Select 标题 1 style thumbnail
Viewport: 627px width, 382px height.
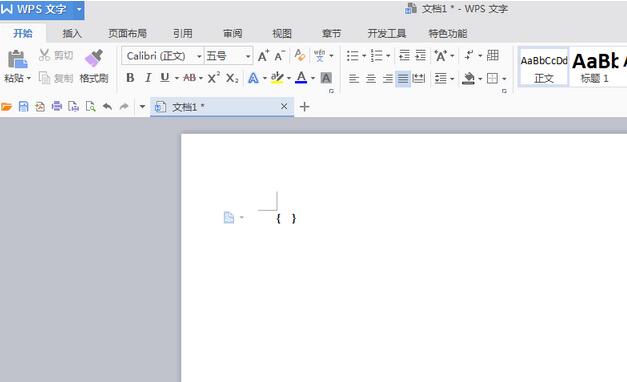[595, 67]
